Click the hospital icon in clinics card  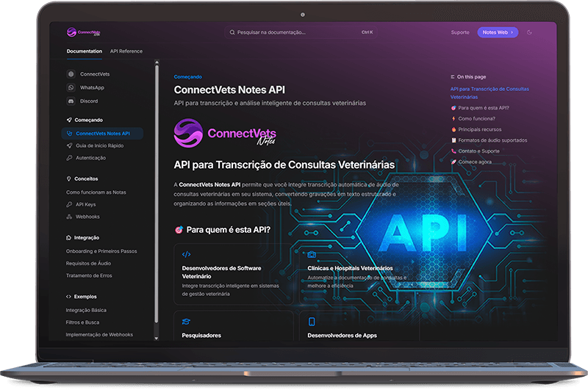point(312,255)
